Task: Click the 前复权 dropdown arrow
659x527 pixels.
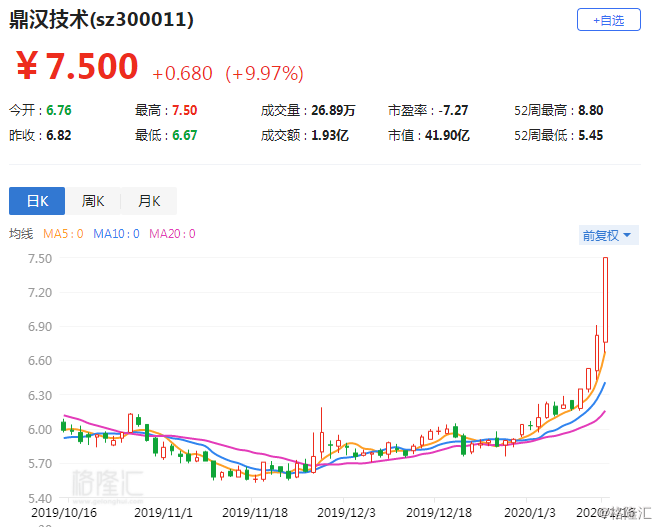Action: pos(627,235)
